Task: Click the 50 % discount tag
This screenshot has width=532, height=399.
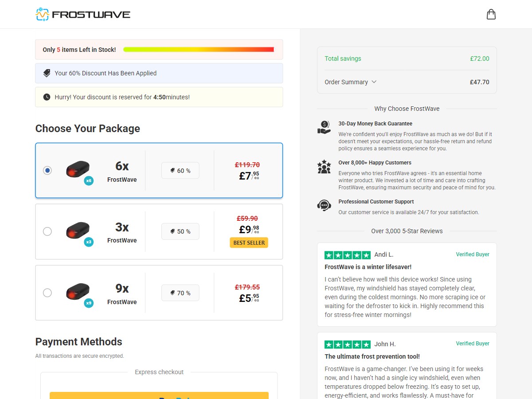Action: 180,231
